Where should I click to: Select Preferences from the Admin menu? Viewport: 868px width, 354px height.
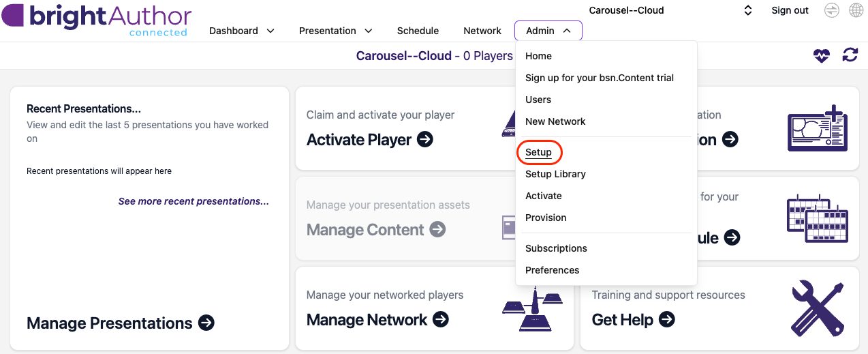[552, 270]
